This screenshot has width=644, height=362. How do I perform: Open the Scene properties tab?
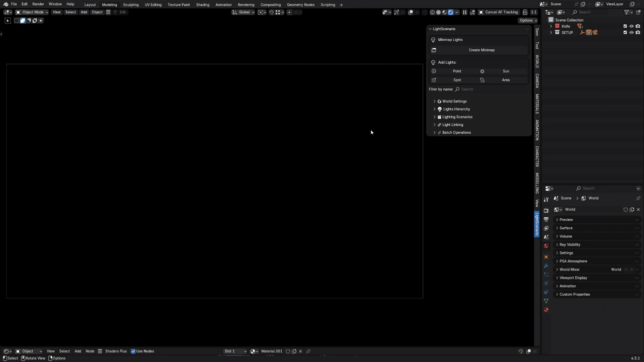546,237
